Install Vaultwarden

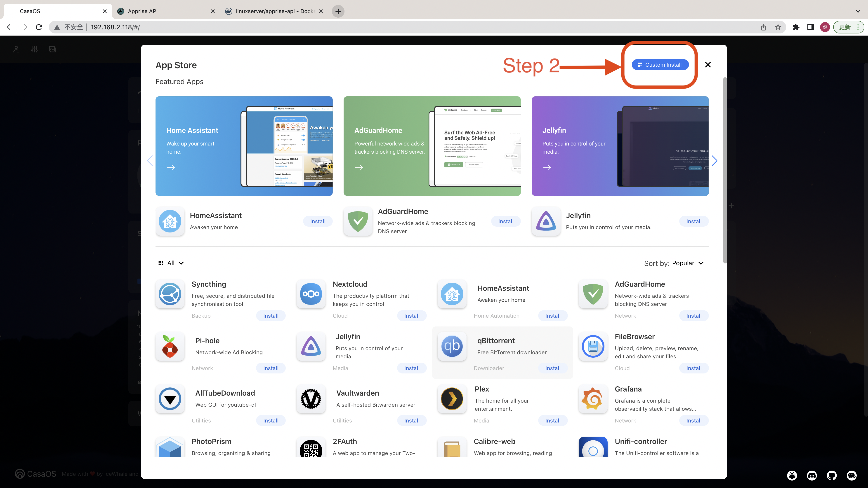click(412, 420)
